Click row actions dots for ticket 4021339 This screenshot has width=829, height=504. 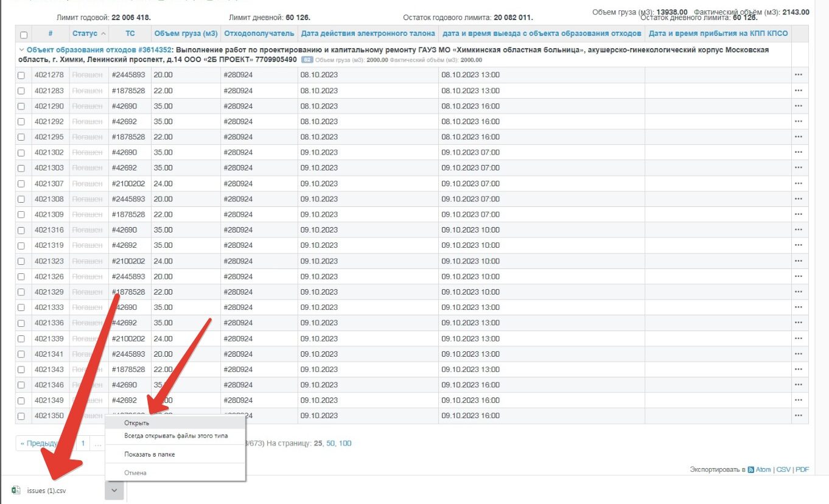(x=799, y=338)
